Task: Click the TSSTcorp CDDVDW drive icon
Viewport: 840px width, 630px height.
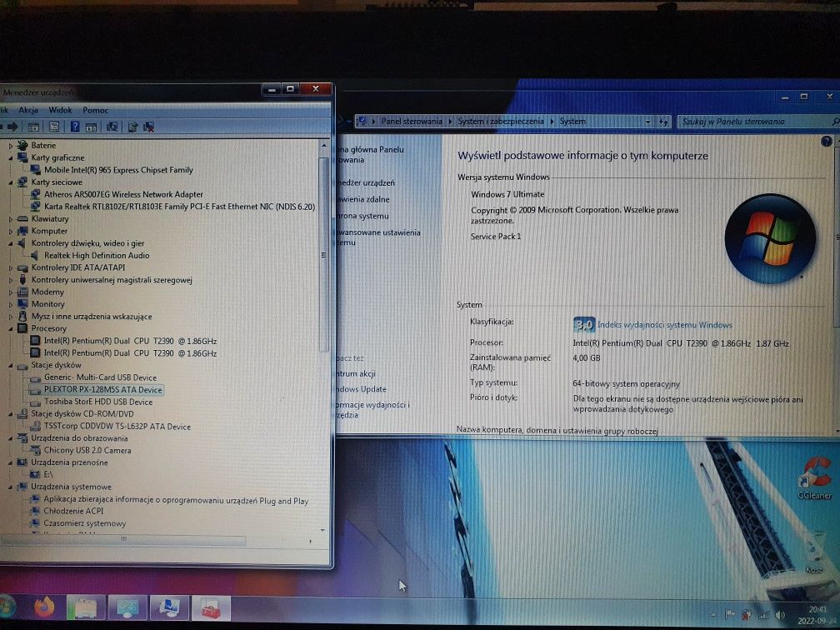Action: [x=35, y=427]
